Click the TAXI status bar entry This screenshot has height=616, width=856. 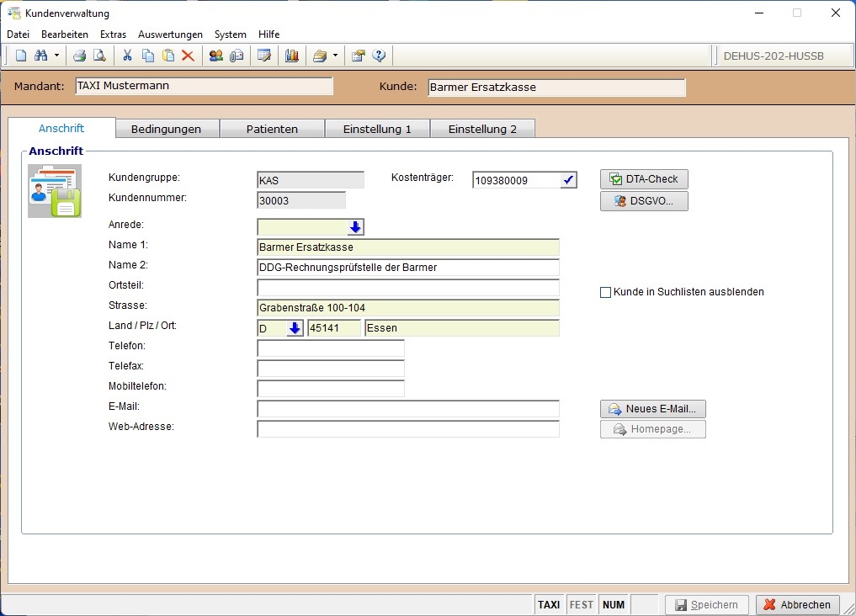pos(549,604)
